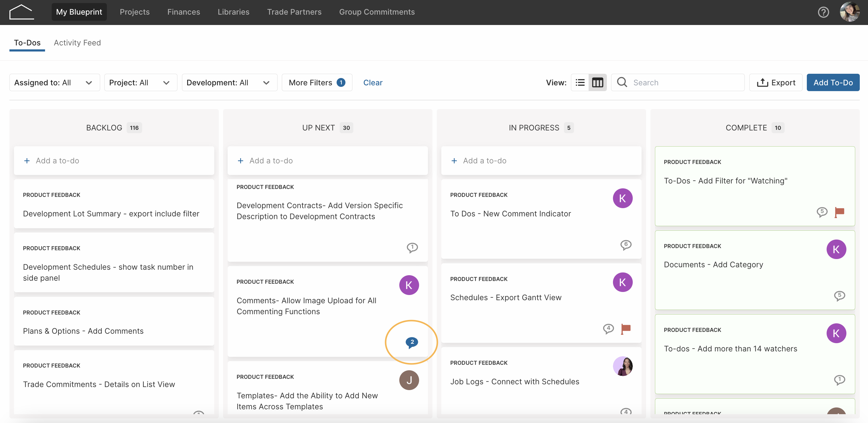Click K avatar on Comments Allow Image Upload card
The width and height of the screenshot is (868, 423).
pyautogui.click(x=409, y=285)
